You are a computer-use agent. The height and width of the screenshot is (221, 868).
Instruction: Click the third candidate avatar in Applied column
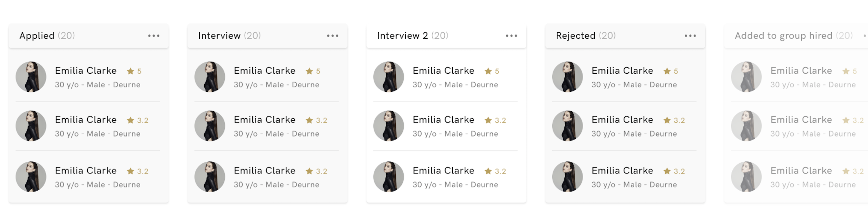(31, 177)
